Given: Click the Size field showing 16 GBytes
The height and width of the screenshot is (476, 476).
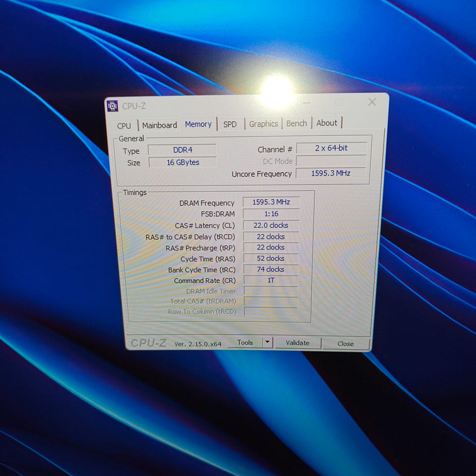Looking at the screenshot, I should pos(183,163).
